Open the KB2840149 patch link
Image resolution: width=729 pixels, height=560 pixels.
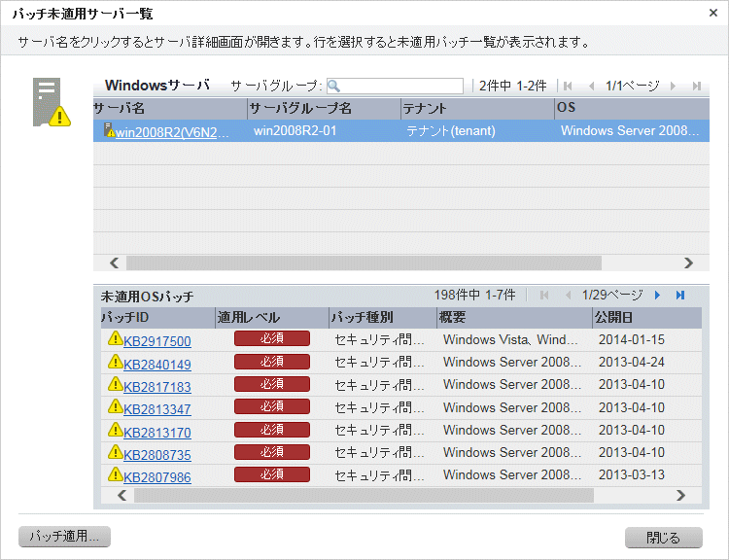pos(156,364)
